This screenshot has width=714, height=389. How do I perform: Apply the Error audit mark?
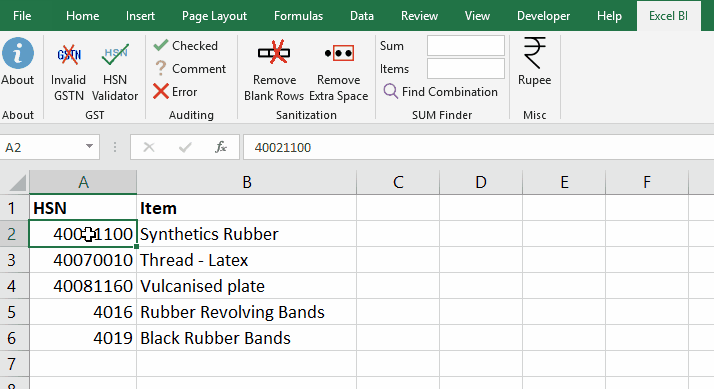[x=175, y=92]
